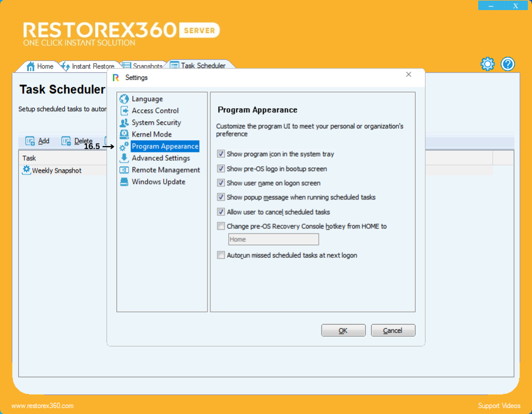Switch to the Instant Restore tab

tap(89, 66)
